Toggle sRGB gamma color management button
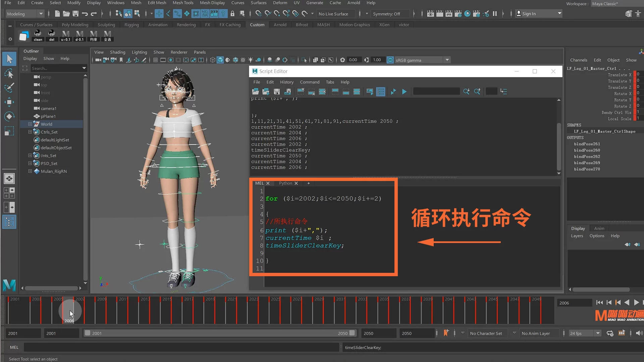This screenshot has height=362, width=644. click(390, 60)
